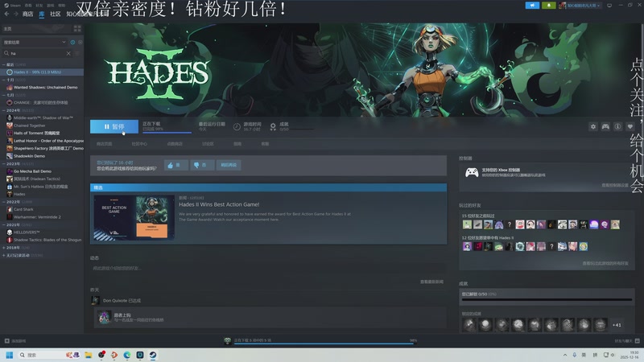Collapse the 2022年 group
The width and height of the screenshot is (644, 362).
point(11,202)
